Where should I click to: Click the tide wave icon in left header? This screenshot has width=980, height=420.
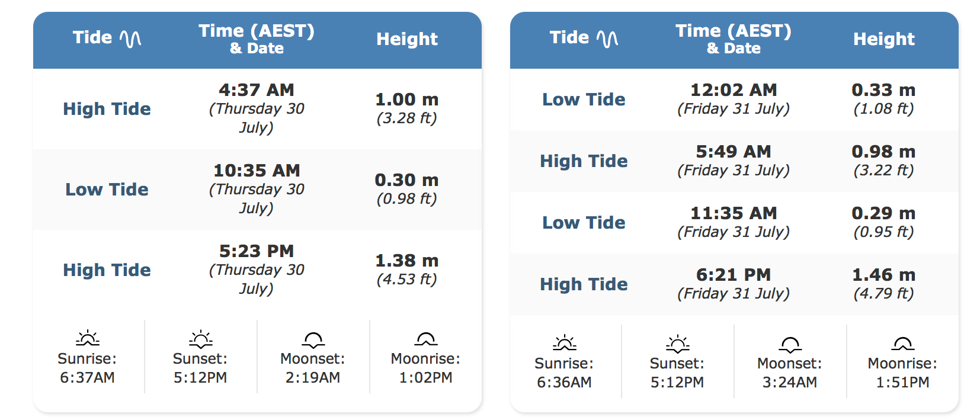click(x=130, y=39)
